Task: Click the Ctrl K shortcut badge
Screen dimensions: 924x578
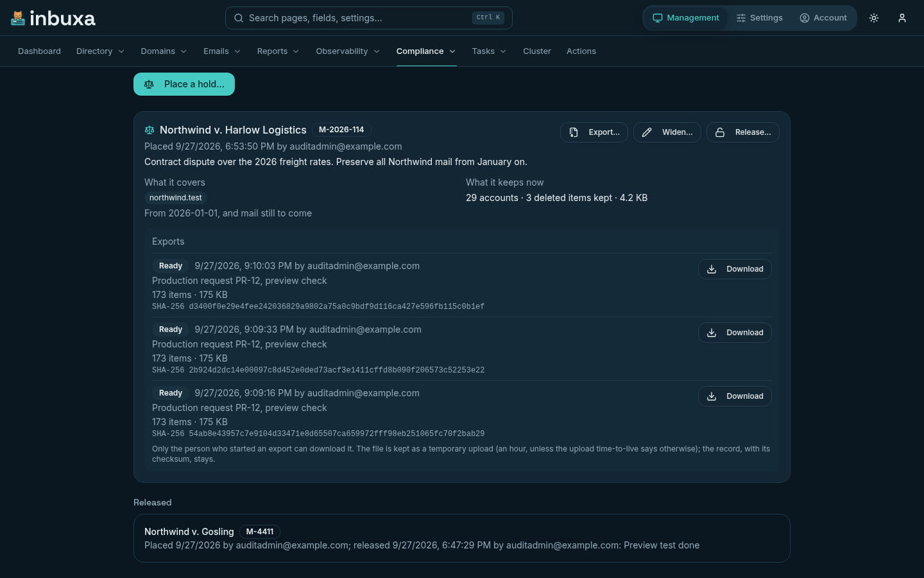Action: [x=488, y=18]
